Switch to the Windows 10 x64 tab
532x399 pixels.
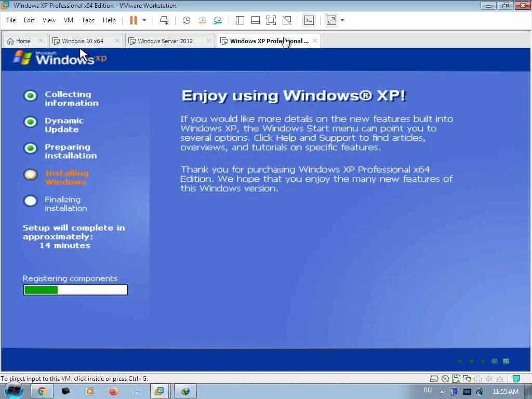pyautogui.click(x=83, y=41)
